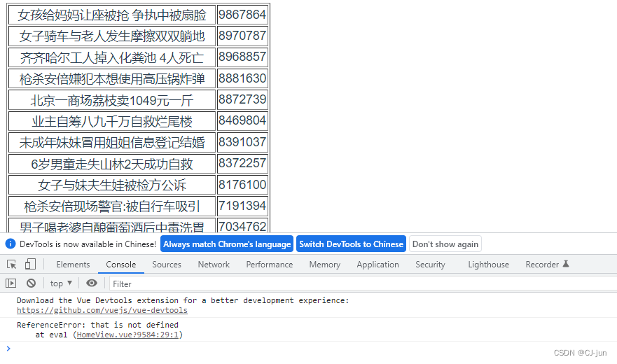Select the inspect element picker icon
Screen dimensions: 617x364
tap(11, 265)
